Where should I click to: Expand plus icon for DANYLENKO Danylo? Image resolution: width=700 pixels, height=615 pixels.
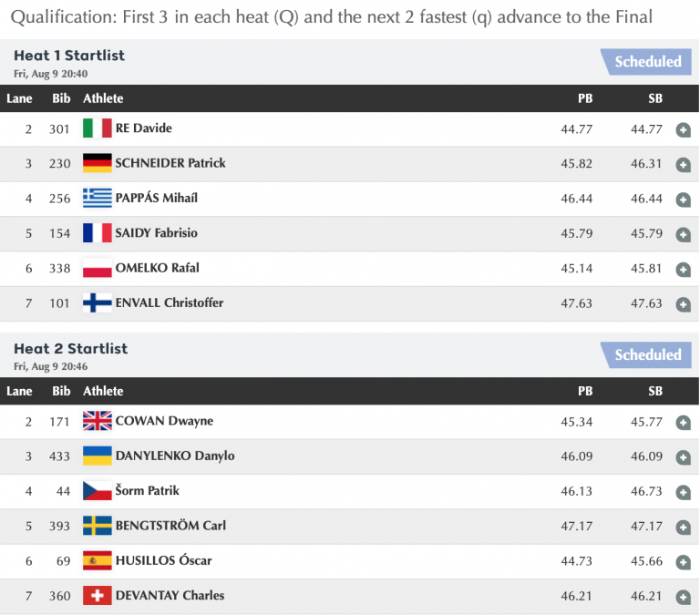pyautogui.click(x=683, y=457)
